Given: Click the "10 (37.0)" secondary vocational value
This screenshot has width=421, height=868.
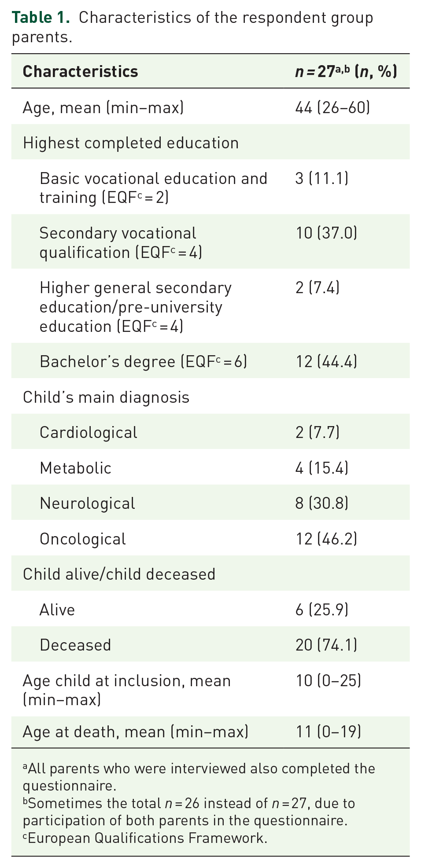Looking at the screenshot, I should point(326,233).
